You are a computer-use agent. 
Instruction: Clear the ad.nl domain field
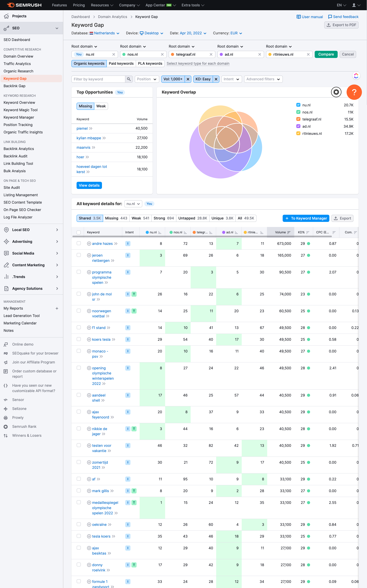click(x=260, y=54)
